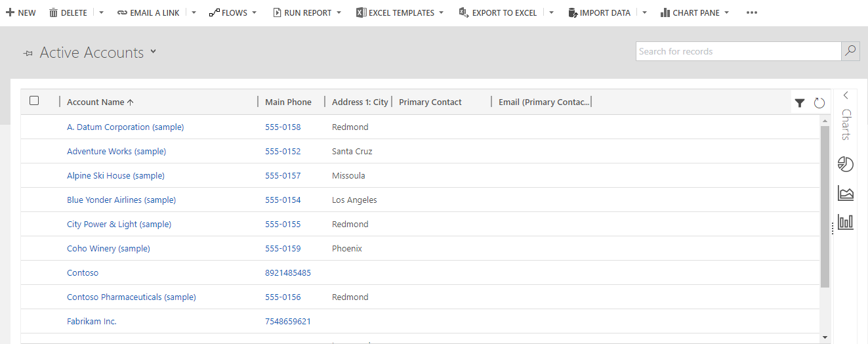Open the Fabrikam Inc. account link
Screen dimensions: 868x344
[x=92, y=322]
